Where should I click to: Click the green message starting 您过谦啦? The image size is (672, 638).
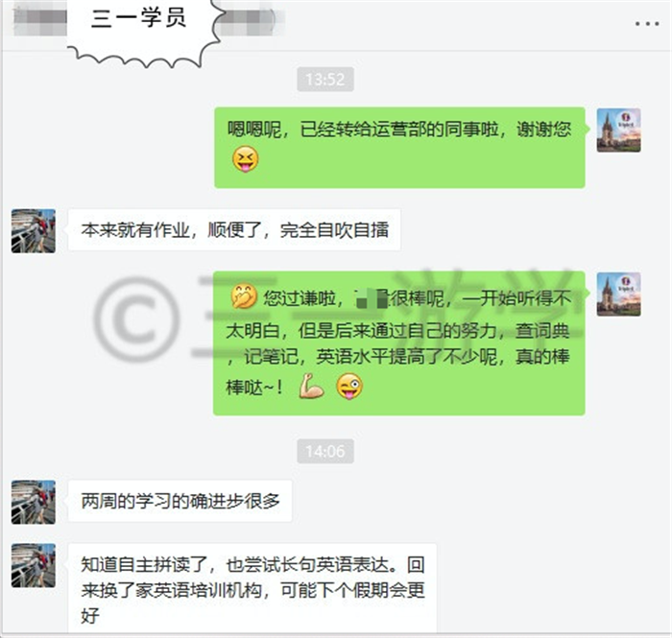click(399, 343)
